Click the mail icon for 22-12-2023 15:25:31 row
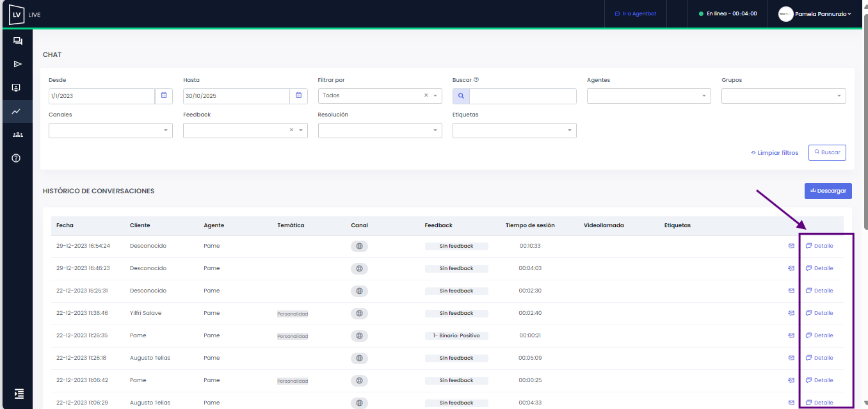The width and height of the screenshot is (868, 409). 791,291
